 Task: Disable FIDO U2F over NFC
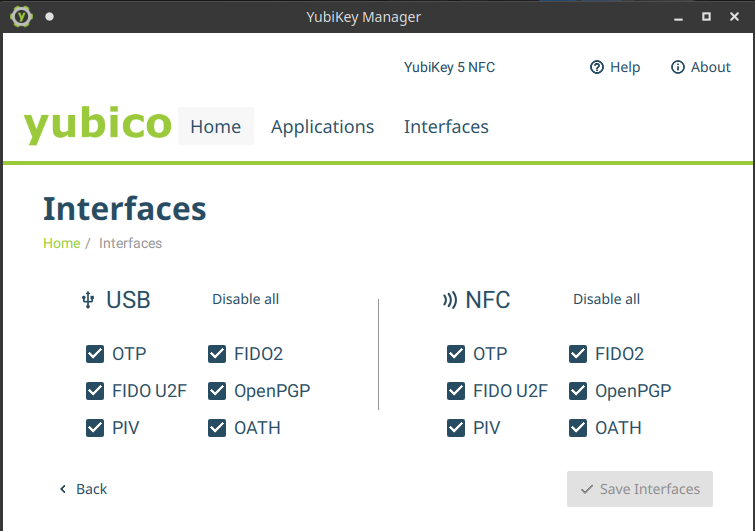456,391
